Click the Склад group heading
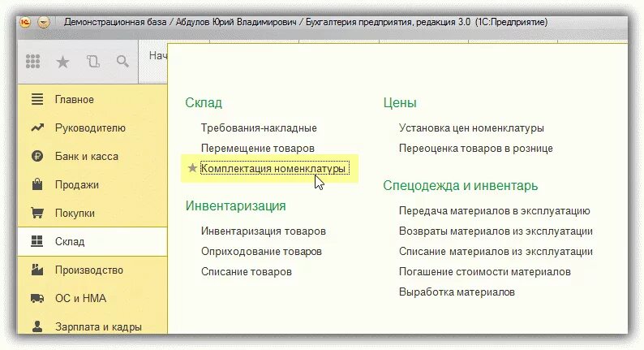The image size is (644, 350). point(204,103)
